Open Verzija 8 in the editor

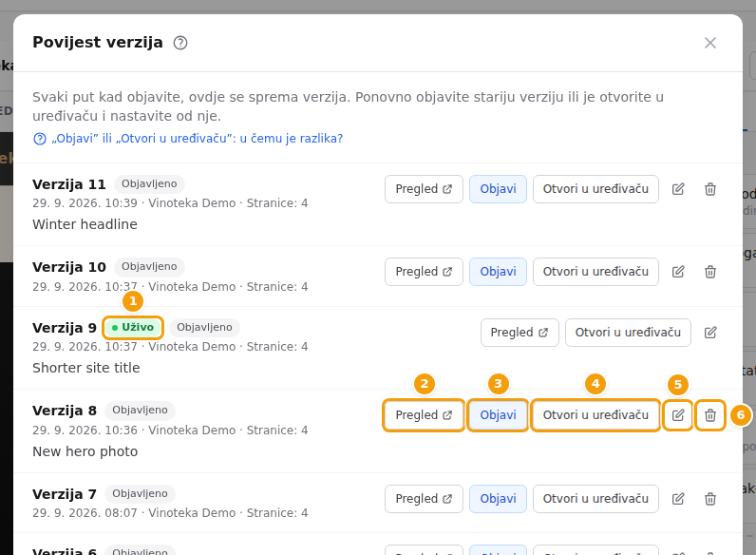[595, 415]
